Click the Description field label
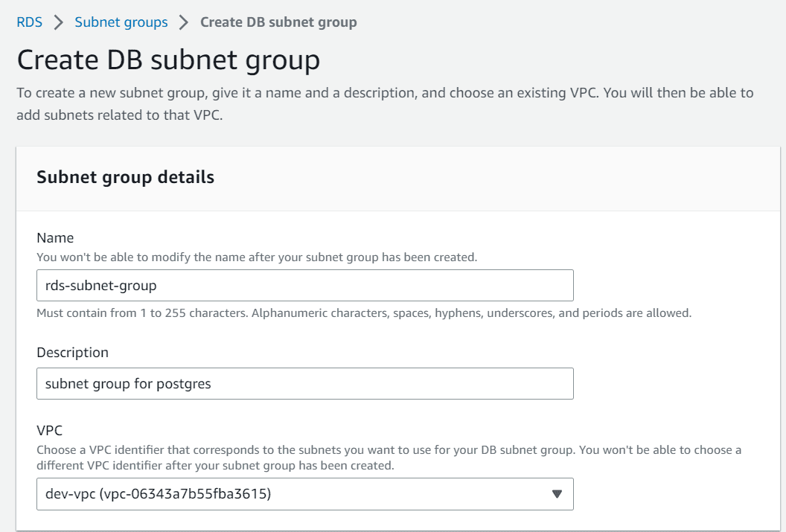This screenshot has width=786, height=532. (x=73, y=353)
